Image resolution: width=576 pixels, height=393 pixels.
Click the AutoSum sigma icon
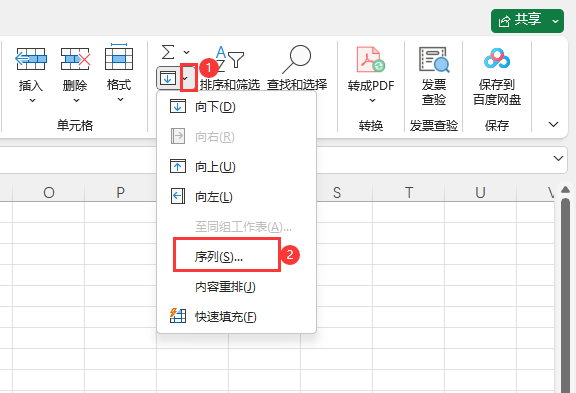click(x=168, y=52)
